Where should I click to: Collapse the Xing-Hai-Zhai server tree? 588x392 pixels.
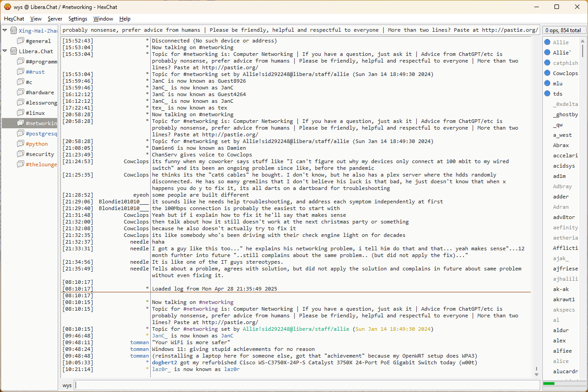click(x=5, y=31)
